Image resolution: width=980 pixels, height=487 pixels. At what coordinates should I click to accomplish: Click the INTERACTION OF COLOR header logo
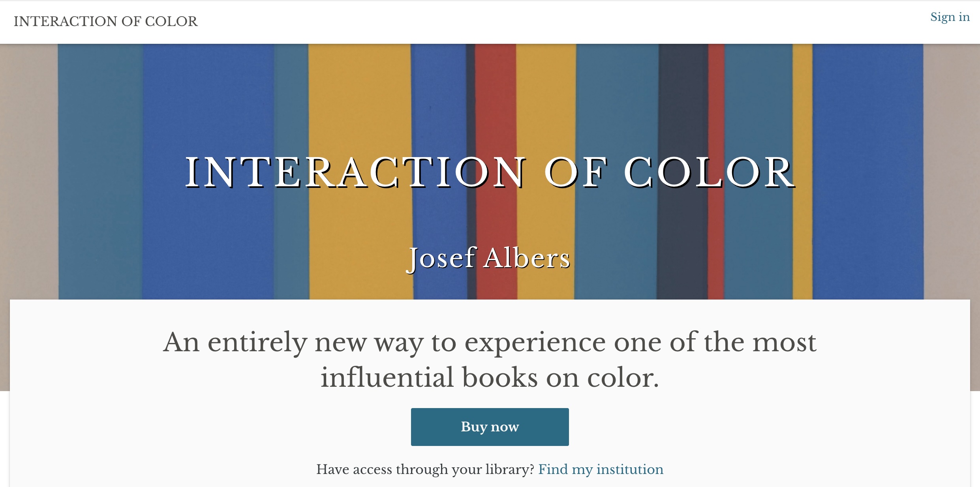(x=105, y=21)
